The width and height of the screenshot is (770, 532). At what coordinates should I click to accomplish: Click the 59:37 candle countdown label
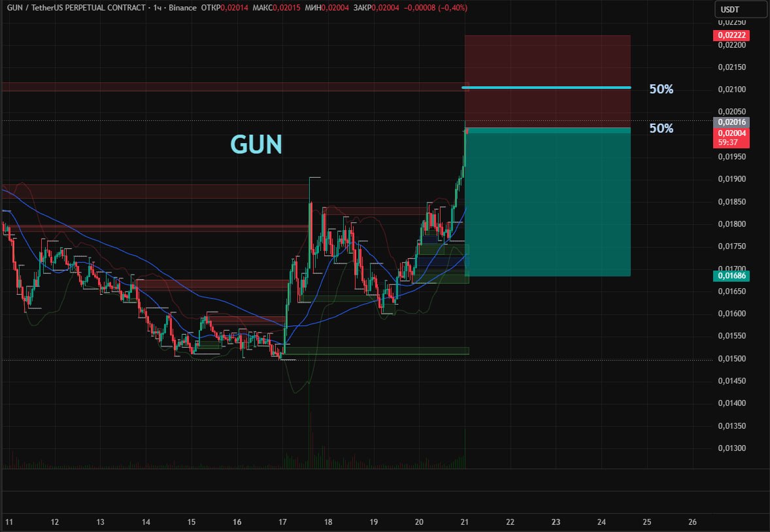click(x=728, y=142)
